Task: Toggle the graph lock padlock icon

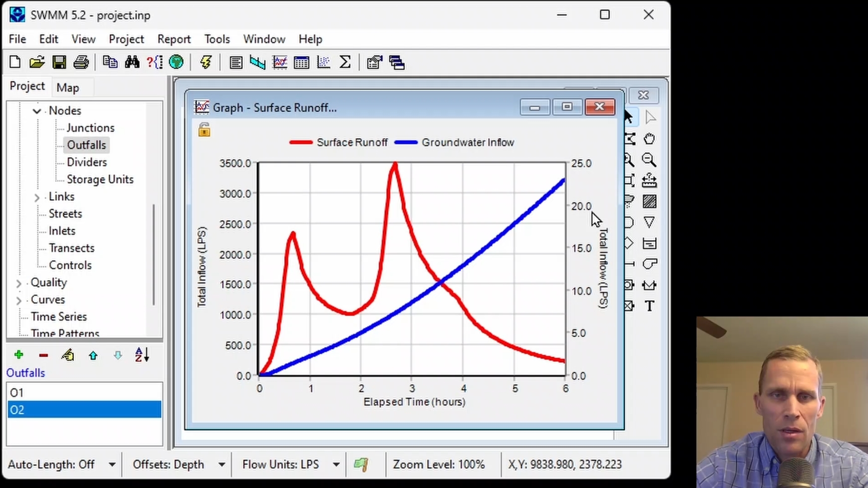Action: 204,130
